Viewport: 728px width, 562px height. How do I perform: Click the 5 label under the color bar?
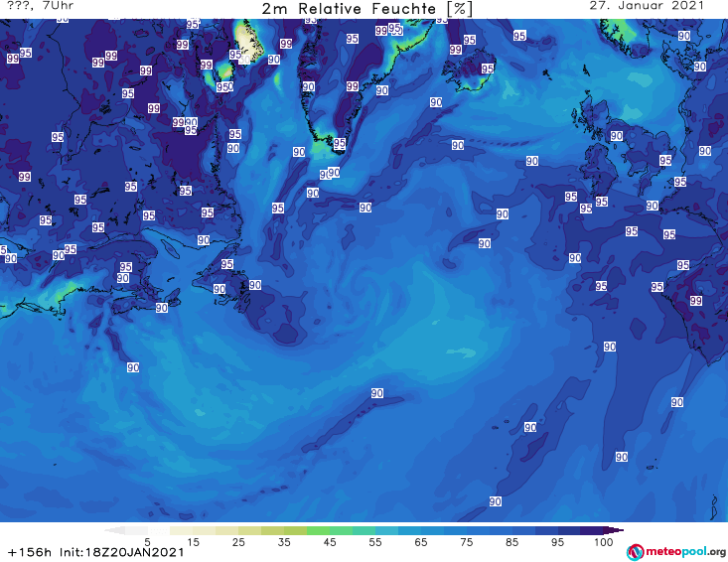tap(147, 542)
